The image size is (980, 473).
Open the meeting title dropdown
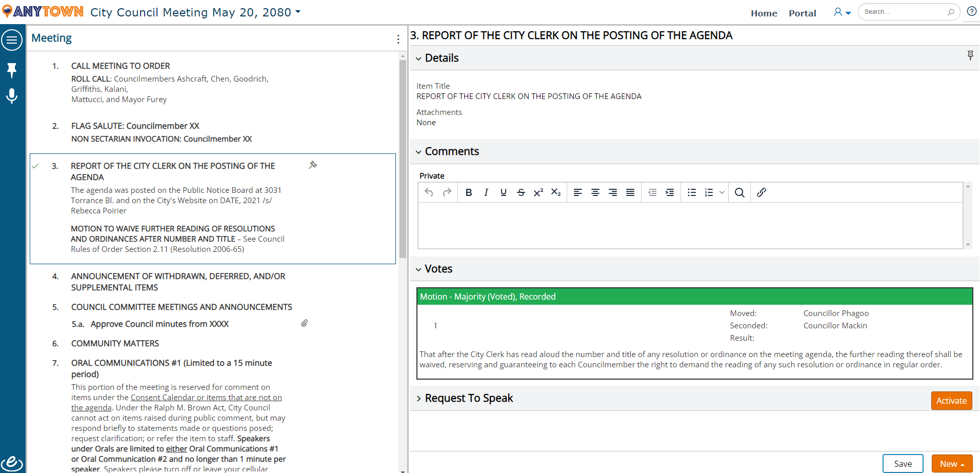point(298,11)
